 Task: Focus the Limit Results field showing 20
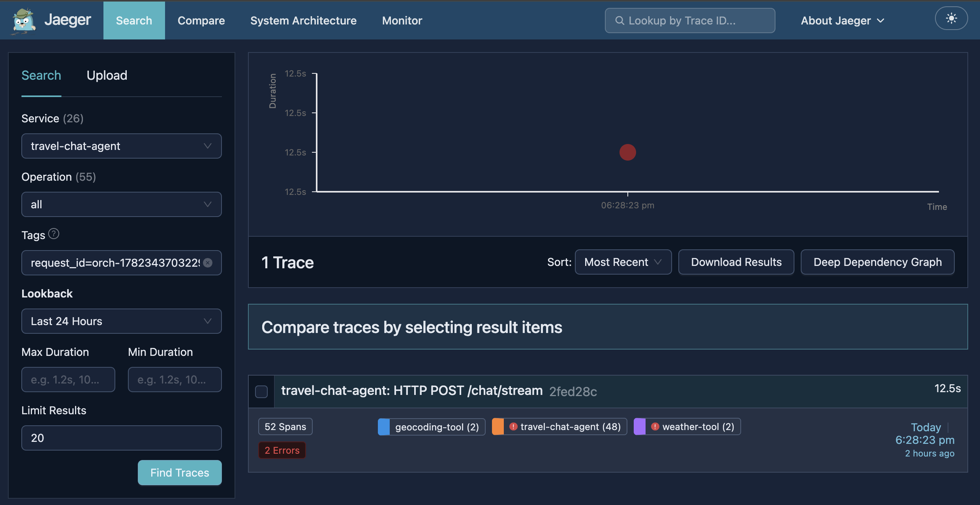point(122,438)
